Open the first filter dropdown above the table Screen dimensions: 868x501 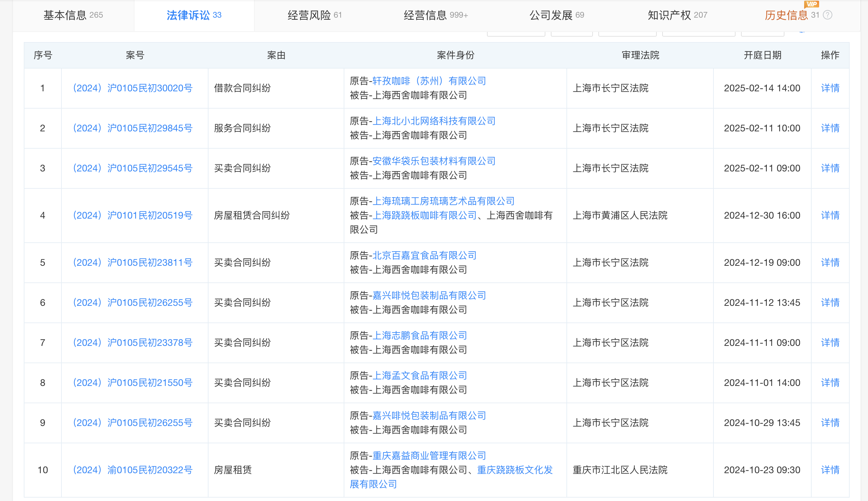tap(516, 33)
